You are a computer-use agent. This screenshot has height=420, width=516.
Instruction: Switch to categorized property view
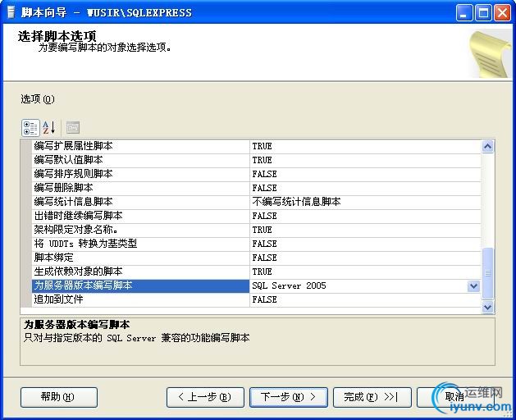tap(30, 128)
